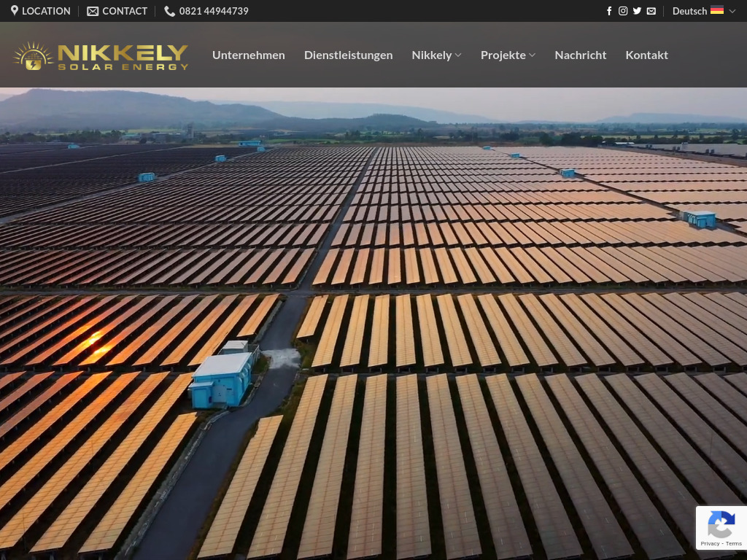
Task: Click the Nachricht navigation link
Action: pyautogui.click(x=581, y=55)
